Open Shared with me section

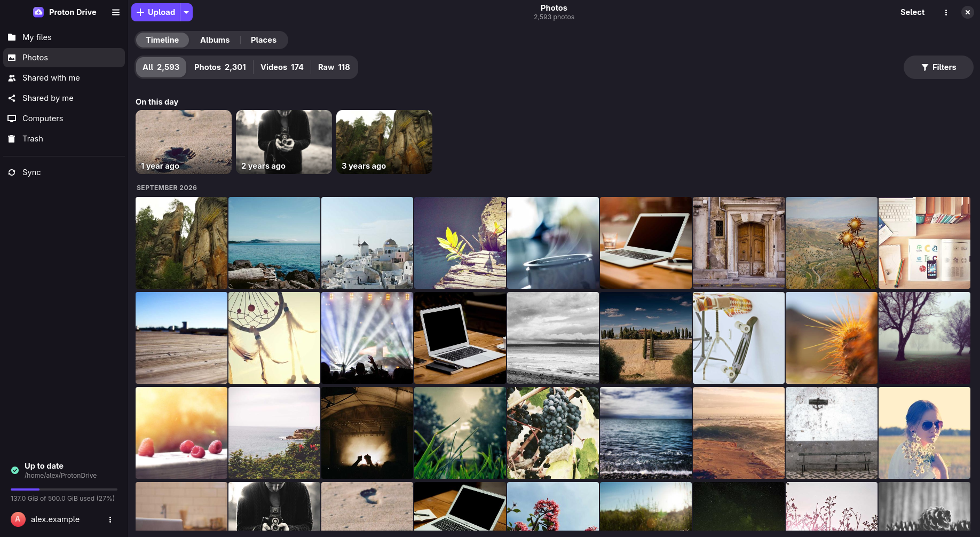(64, 78)
